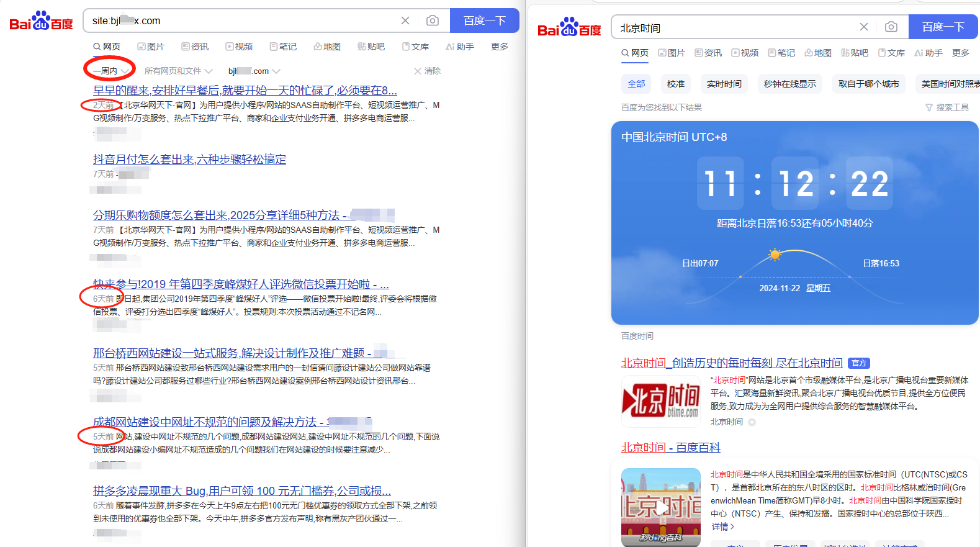Open camera image search in right window
Image resolution: width=980 pixels, height=547 pixels.
pyautogui.click(x=891, y=27)
